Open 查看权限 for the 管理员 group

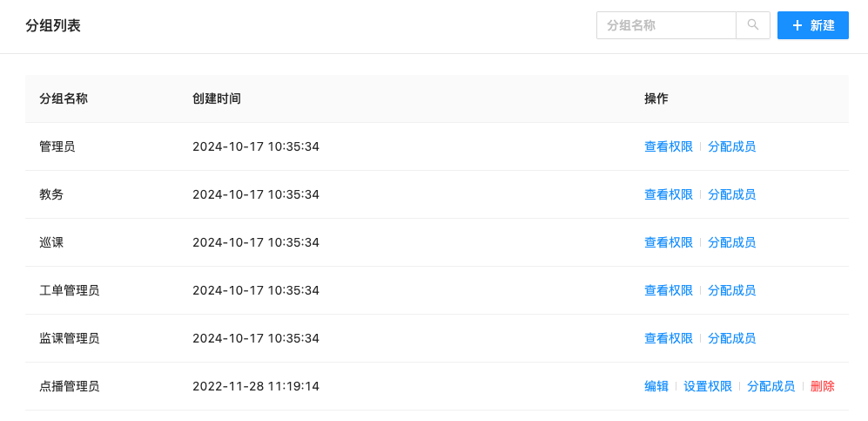(x=669, y=146)
